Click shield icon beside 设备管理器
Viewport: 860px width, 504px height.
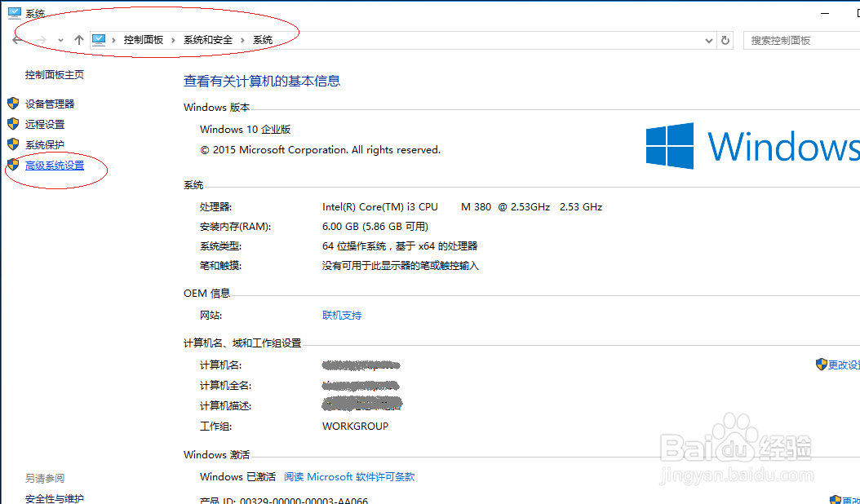13,103
